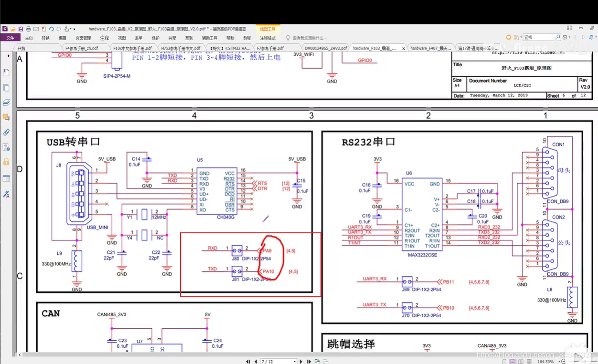The width and height of the screenshot is (598, 364).
Task: Click the Undo arrow icon
Action: pos(51,29)
